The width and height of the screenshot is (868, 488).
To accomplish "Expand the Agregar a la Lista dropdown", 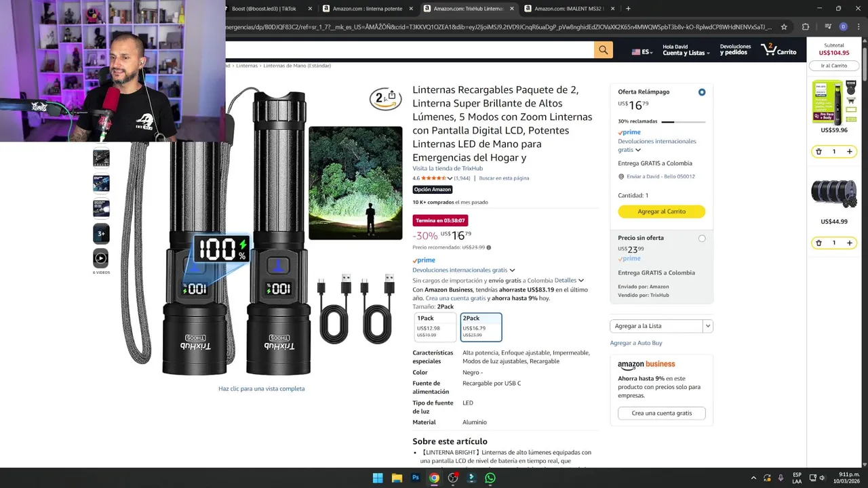I will pos(707,326).
